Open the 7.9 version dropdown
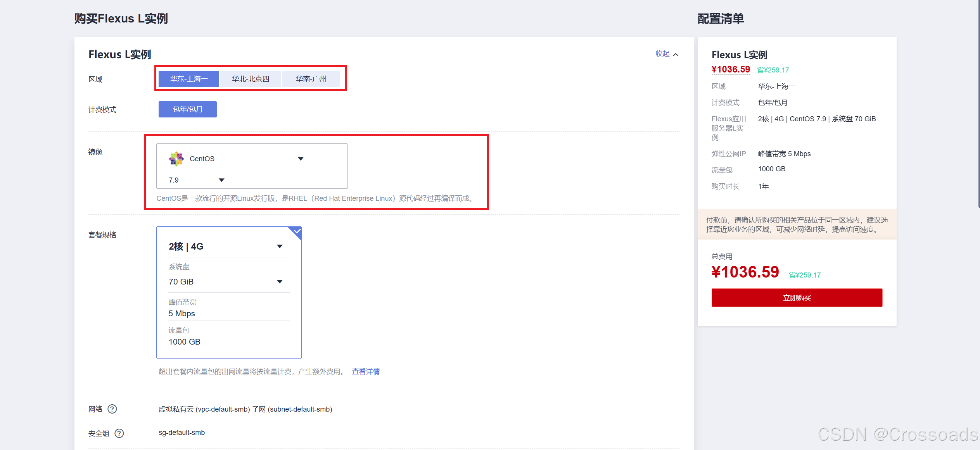The image size is (980, 450). [221, 180]
